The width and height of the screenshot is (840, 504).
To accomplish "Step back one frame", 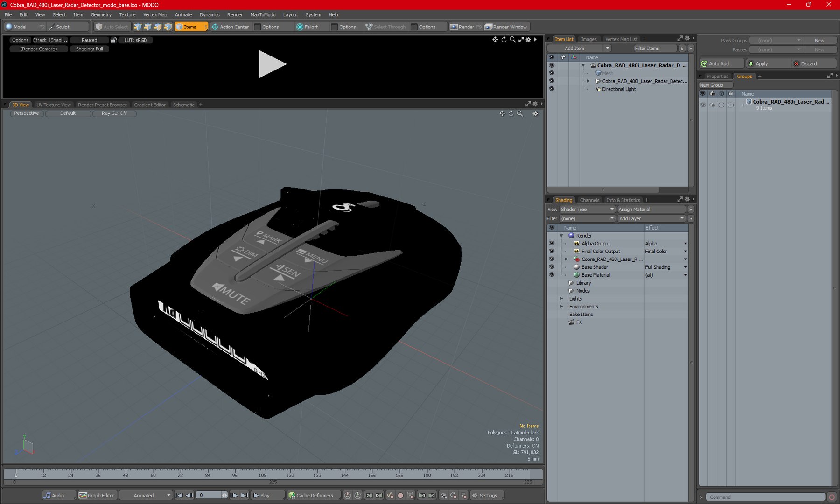I will coord(189,496).
